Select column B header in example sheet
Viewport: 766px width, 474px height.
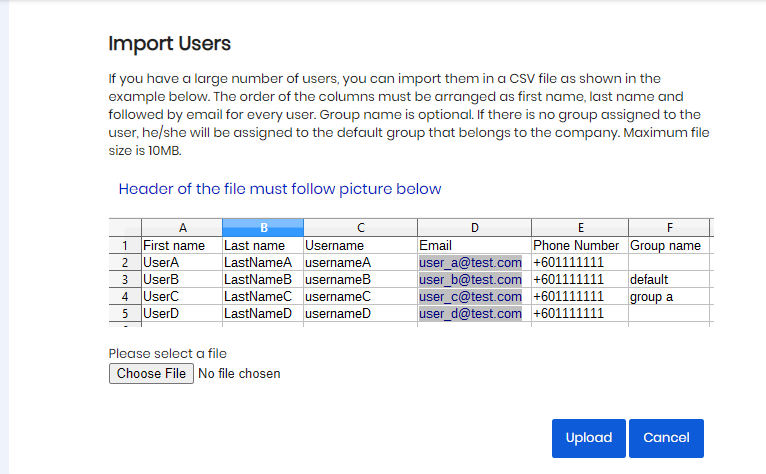(x=262, y=228)
